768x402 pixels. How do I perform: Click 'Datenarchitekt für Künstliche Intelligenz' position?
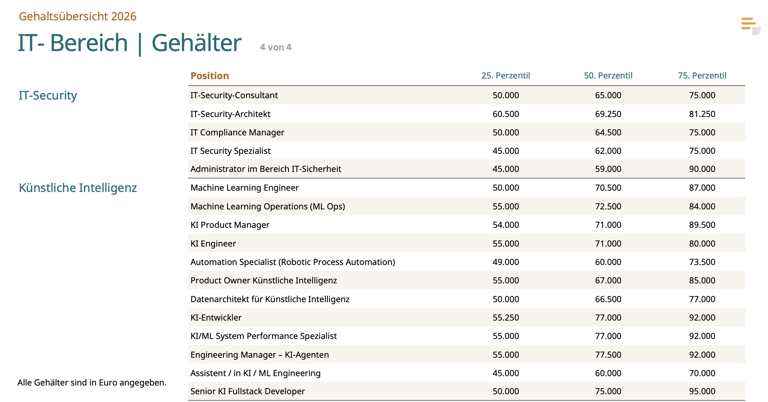(x=270, y=299)
